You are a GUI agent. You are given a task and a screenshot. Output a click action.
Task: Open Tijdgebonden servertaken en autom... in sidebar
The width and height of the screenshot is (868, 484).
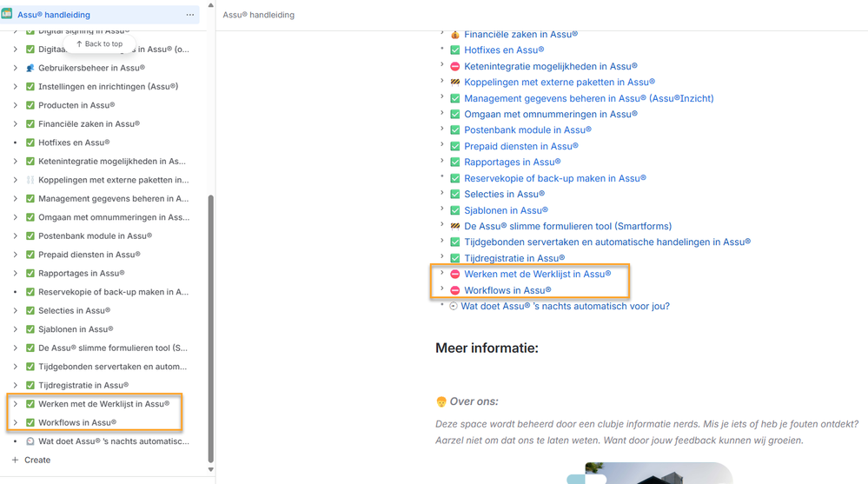pos(112,367)
